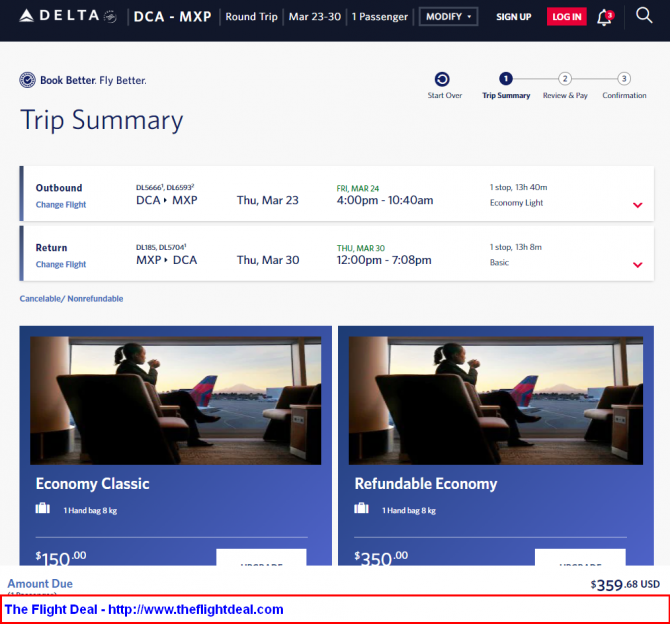Open the search magnifier icon
This screenshot has height=624, width=670.
tap(644, 16)
